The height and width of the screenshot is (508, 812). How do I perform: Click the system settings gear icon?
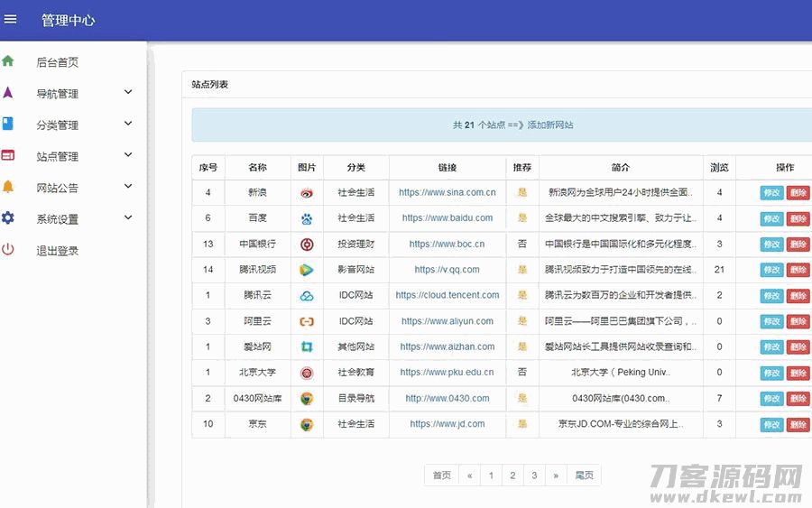tap(8, 218)
